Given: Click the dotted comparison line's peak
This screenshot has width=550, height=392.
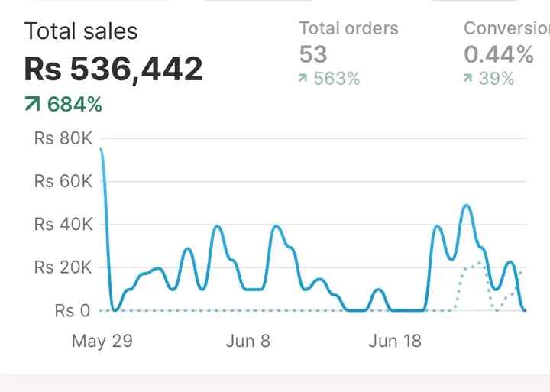Looking at the screenshot, I should (478, 263).
